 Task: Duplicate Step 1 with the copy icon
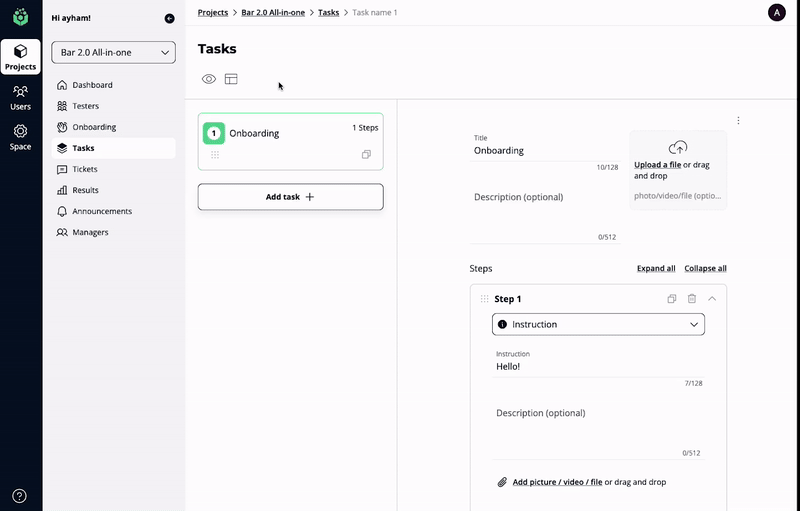(673, 299)
